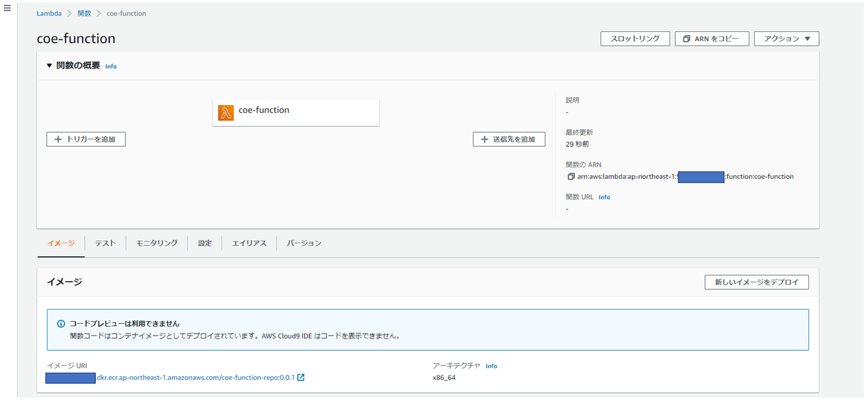Click the copy icon beside function ARN

(570, 177)
